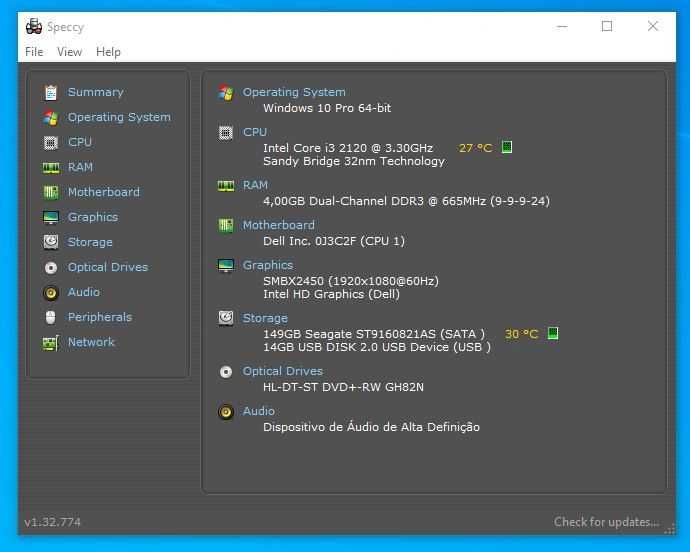This screenshot has height=552, width=690.
Task: Click the Motherboard heading in summary panel
Action: tap(279, 225)
